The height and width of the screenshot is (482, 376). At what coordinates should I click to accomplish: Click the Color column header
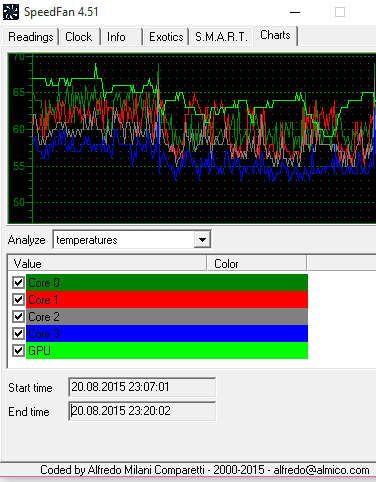pyautogui.click(x=257, y=264)
